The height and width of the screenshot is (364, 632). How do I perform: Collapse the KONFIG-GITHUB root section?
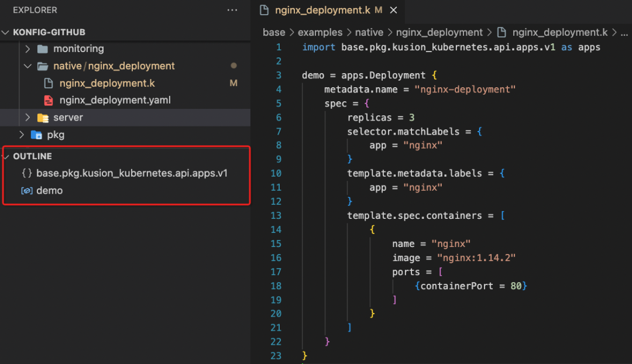6,32
